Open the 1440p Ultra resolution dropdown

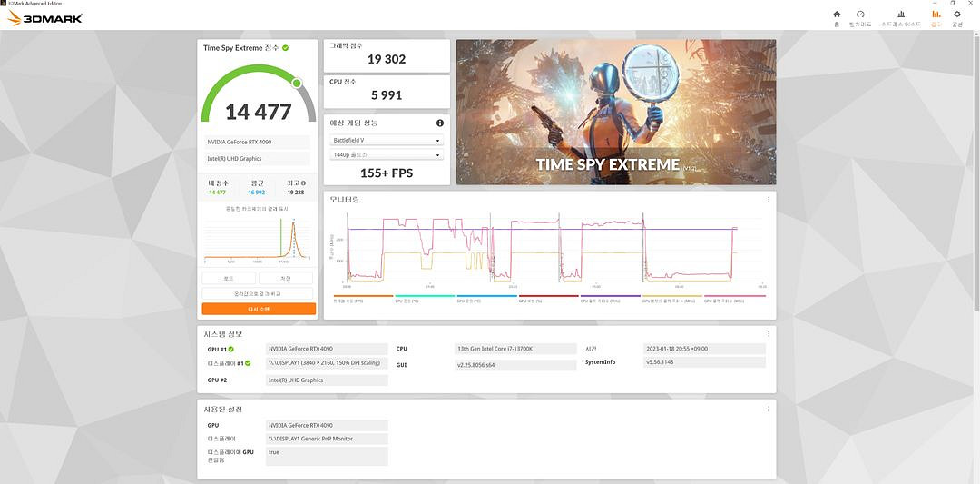387,155
